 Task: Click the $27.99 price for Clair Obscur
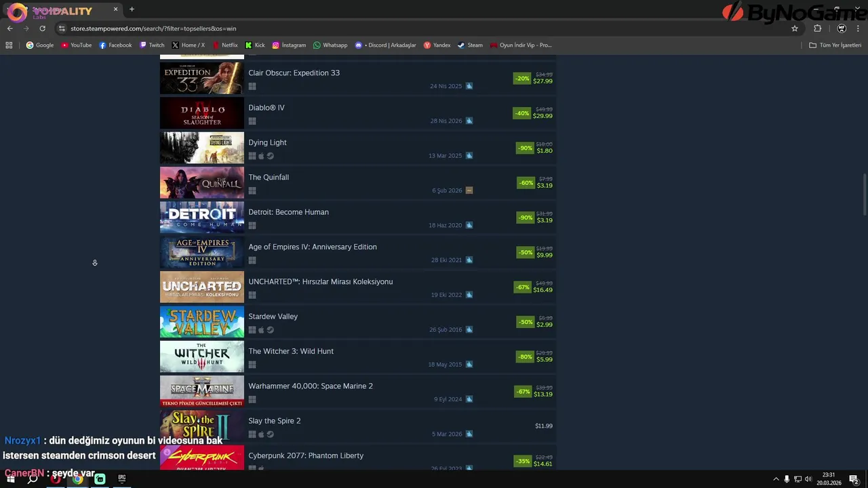click(x=542, y=81)
